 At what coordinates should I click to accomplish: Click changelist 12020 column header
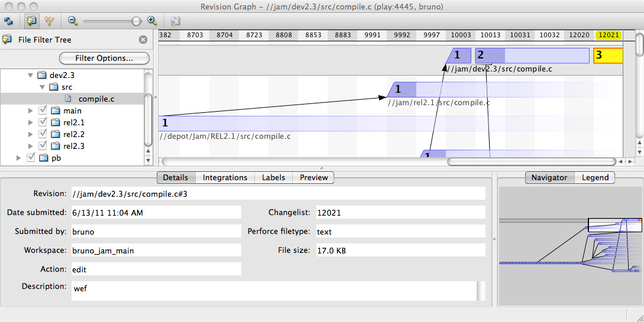click(x=579, y=35)
